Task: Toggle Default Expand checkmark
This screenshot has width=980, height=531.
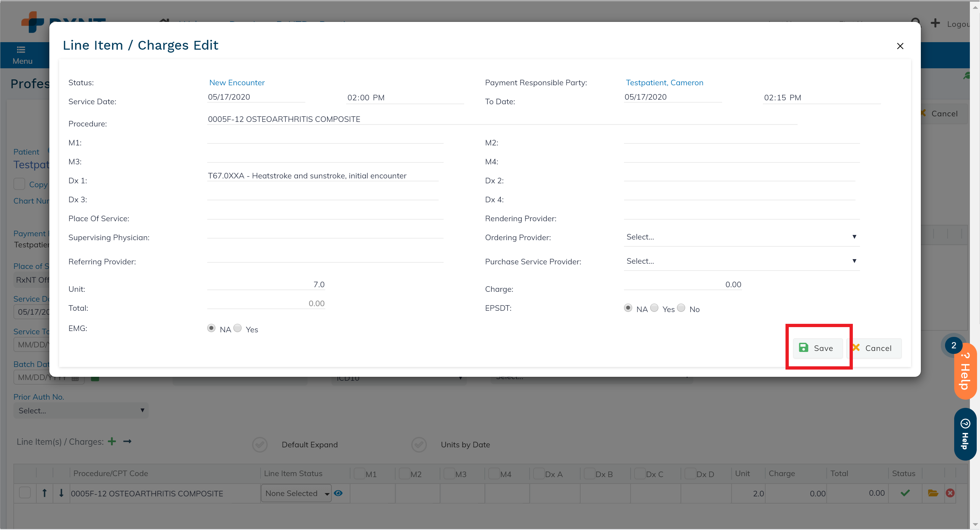Action: tap(260, 444)
